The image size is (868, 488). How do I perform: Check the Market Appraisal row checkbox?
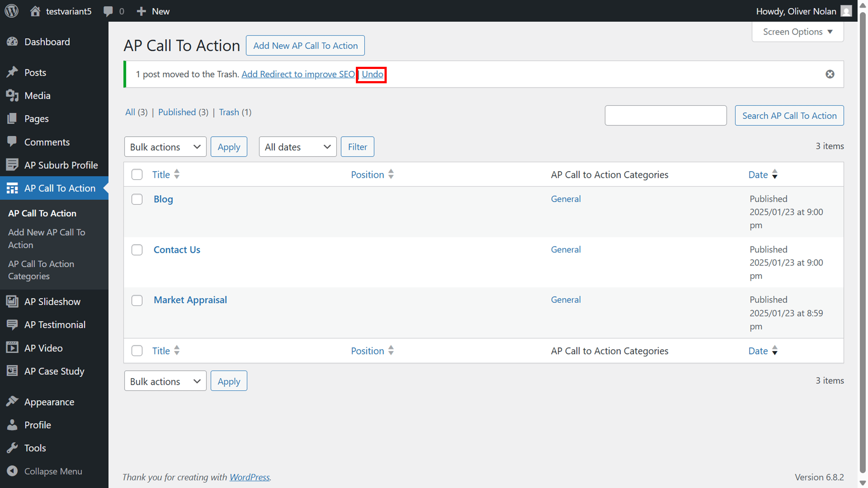coord(137,301)
